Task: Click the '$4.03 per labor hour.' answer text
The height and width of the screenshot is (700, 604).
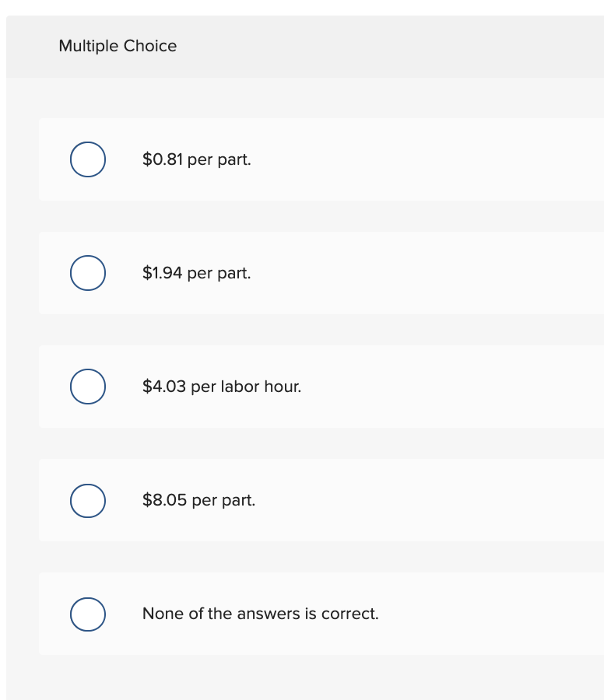Action: (221, 387)
